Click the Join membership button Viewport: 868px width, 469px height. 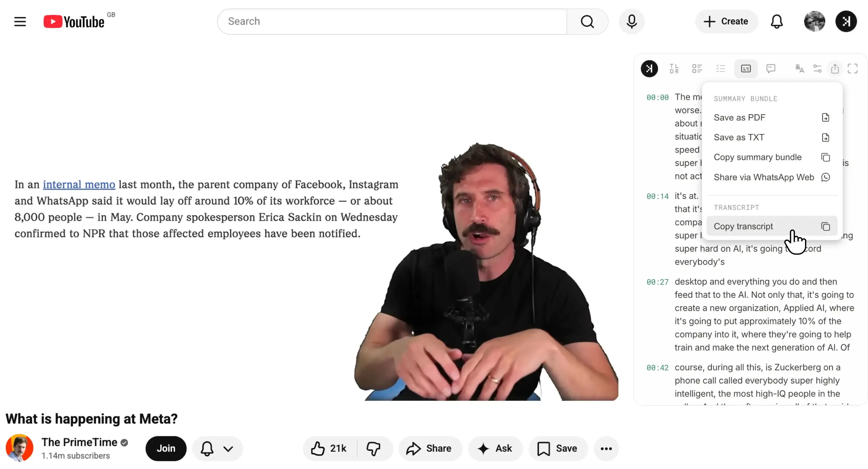[166, 448]
